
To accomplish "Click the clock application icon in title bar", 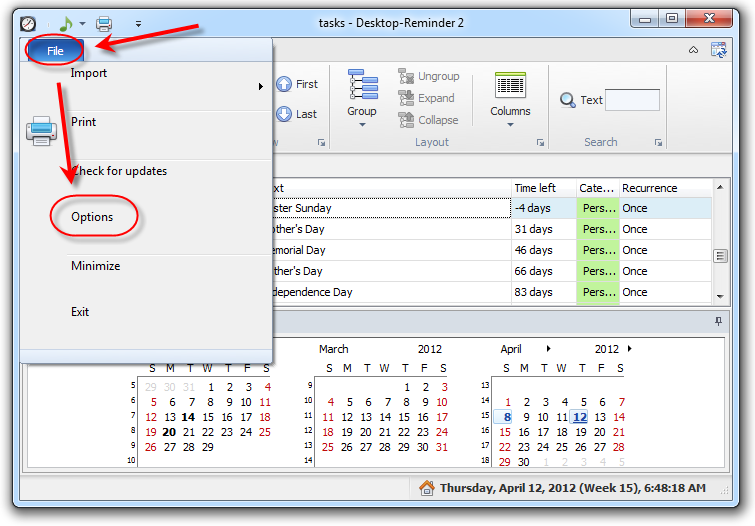I will 28,23.
